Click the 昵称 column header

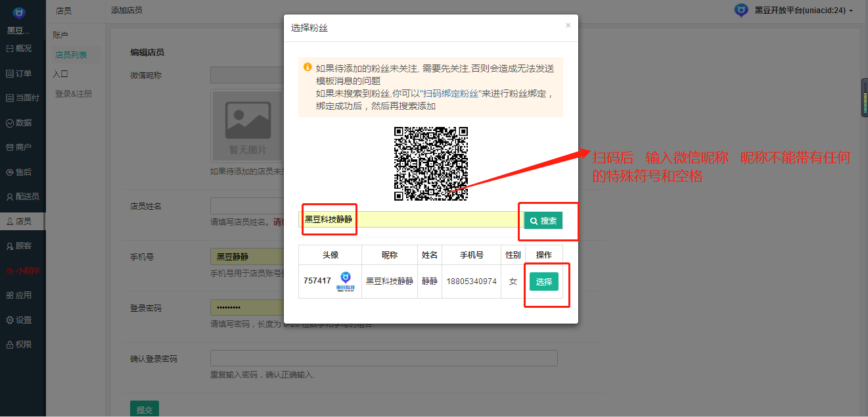tap(390, 255)
